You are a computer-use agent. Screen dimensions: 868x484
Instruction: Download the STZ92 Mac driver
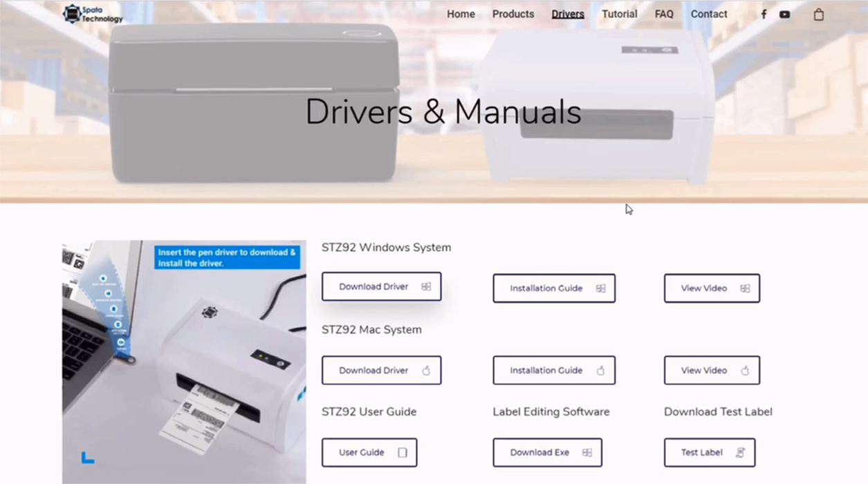381,371
